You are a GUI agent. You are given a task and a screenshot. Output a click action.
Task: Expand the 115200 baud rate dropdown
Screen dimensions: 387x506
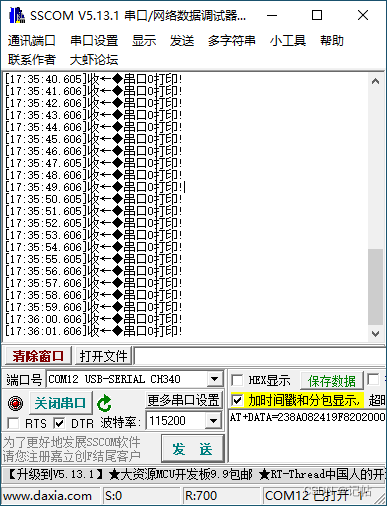213,421
